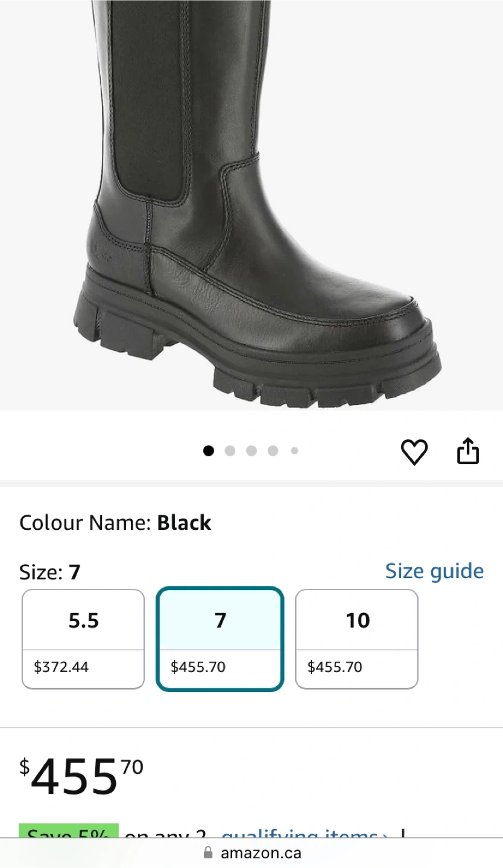Tap the share icon
The image size is (503, 868).
[x=468, y=451]
